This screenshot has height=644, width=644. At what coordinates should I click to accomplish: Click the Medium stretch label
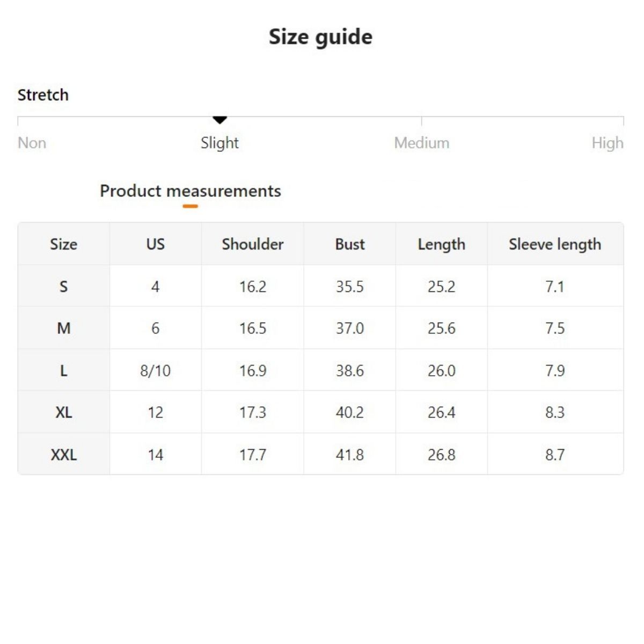coord(421,143)
